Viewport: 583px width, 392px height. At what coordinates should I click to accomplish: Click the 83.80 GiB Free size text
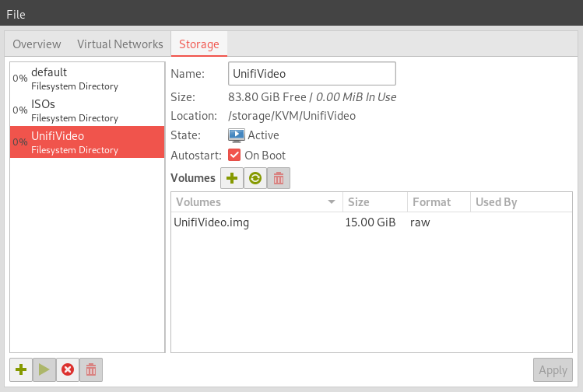pos(267,97)
